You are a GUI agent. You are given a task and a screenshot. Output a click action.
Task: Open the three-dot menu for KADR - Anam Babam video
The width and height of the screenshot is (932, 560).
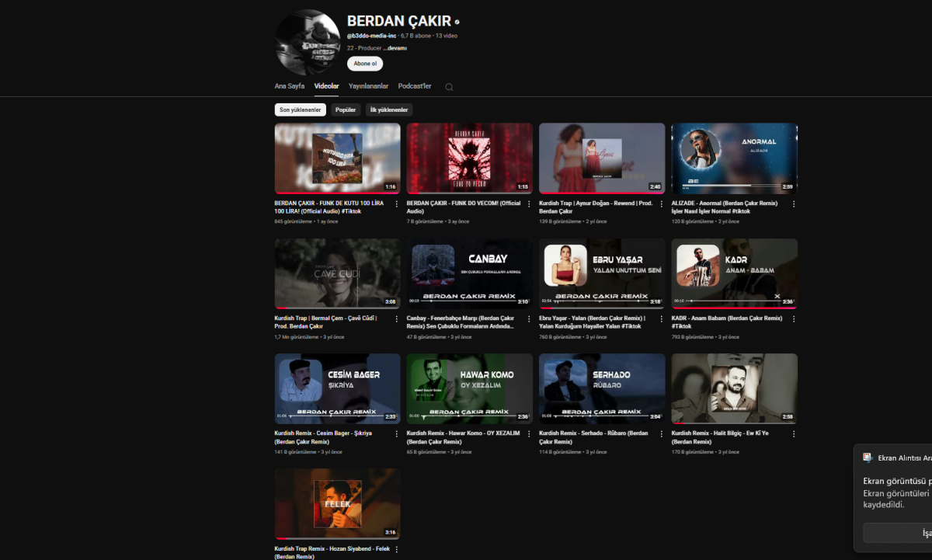click(x=794, y=318)
